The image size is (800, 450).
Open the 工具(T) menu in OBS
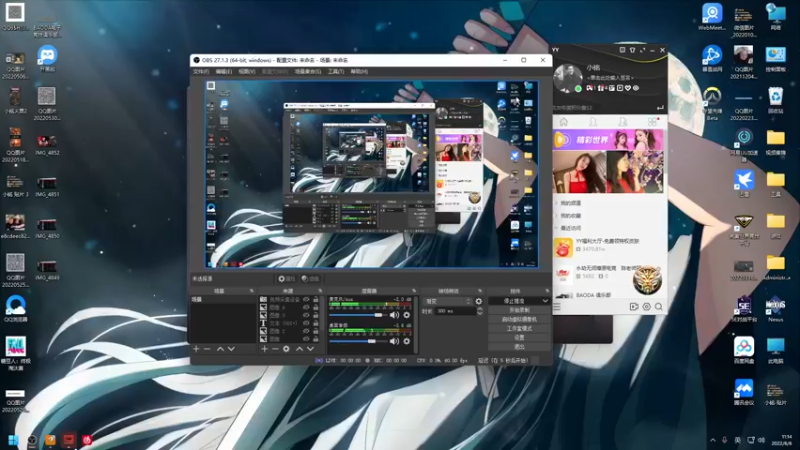coord(336,72)
